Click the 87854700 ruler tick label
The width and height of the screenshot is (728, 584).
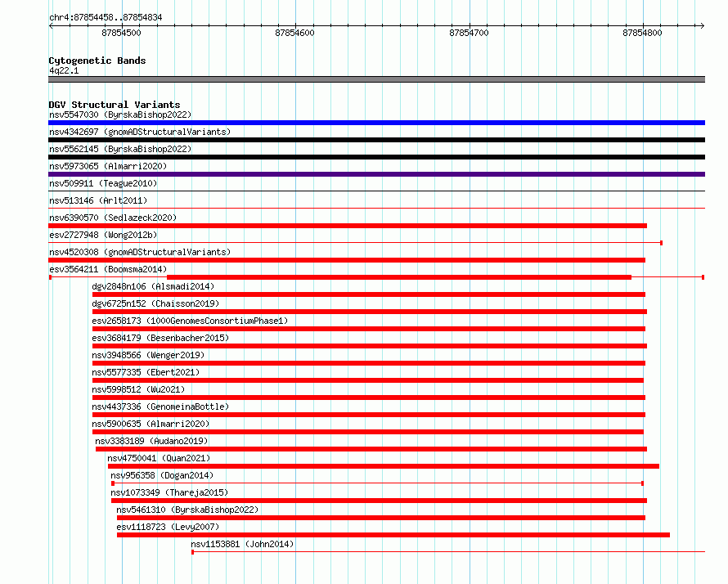[469, 33]
